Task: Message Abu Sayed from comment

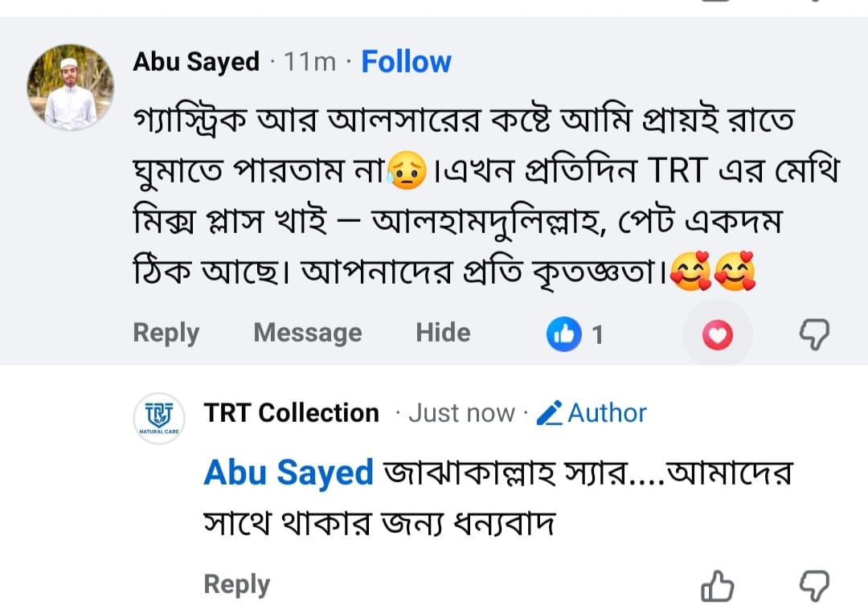Action: (308, 333)
